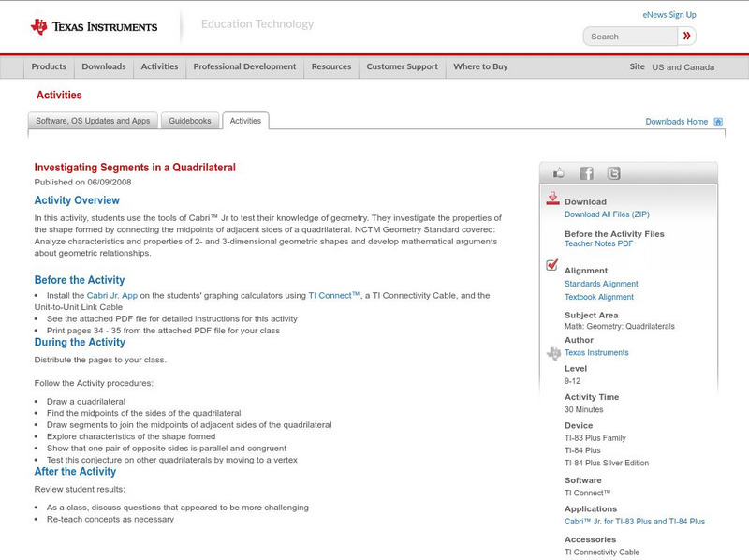Click the During the Activity heading
749x560 pixels.
coord(80,342)
